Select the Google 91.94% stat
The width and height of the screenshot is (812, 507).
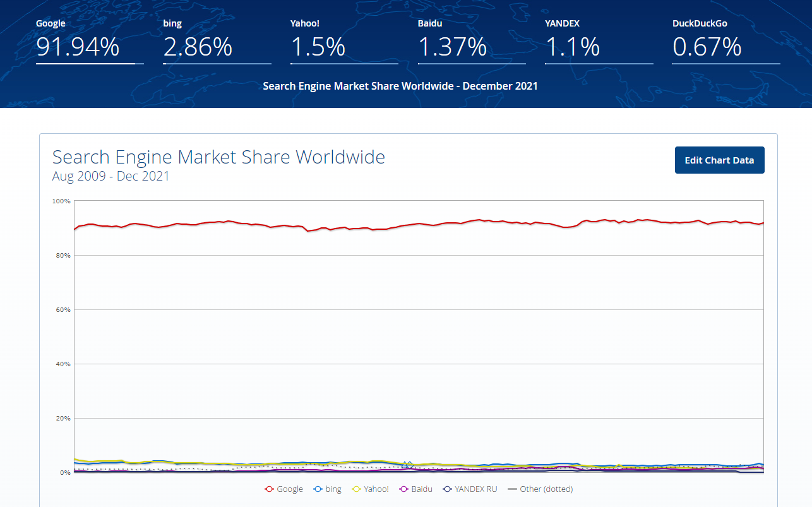coord(90,40)
